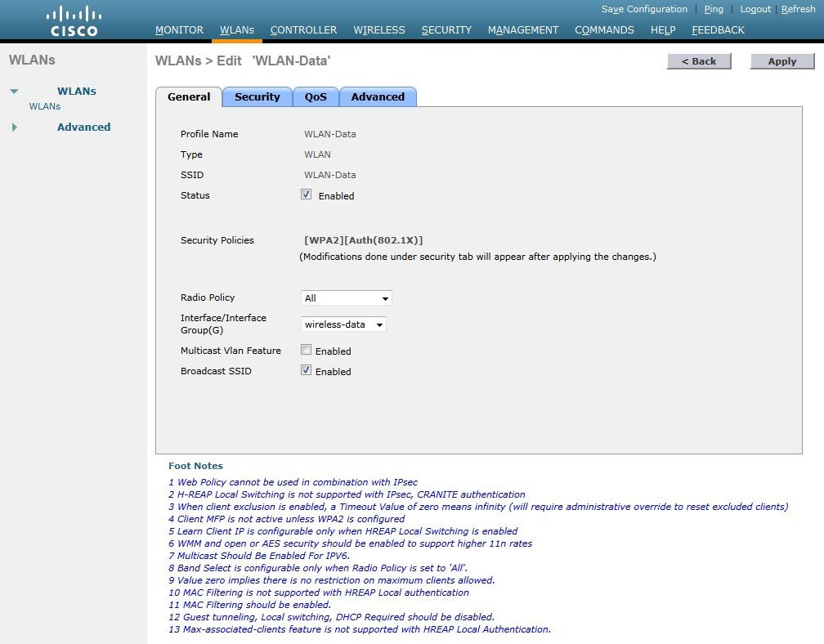Screen dimensions: 824x644
Task: Switch to the Security tab
Action: [x=257, y=96]
